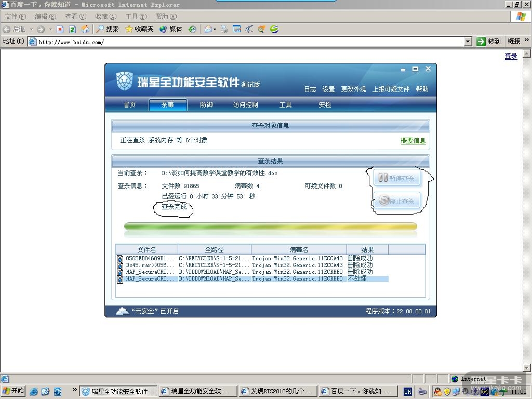Open the 工具(T) menu in IE

click(136, 17)
